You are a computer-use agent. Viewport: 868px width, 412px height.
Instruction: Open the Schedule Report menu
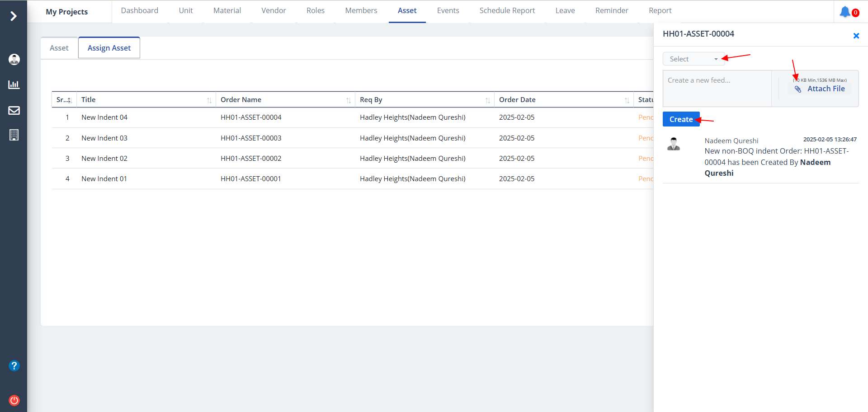(x=507, y=11)
